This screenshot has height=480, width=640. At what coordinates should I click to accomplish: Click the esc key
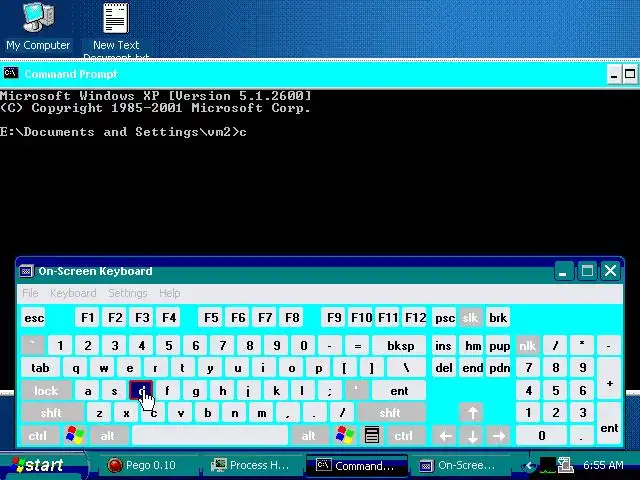tap(34, 318)
